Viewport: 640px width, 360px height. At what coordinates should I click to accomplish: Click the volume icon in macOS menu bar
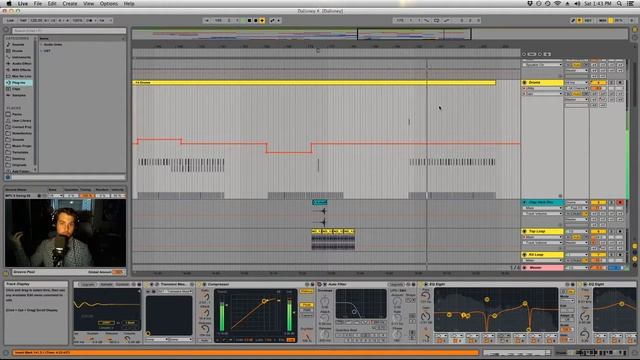pyautogui.click(x=577, y=4)
